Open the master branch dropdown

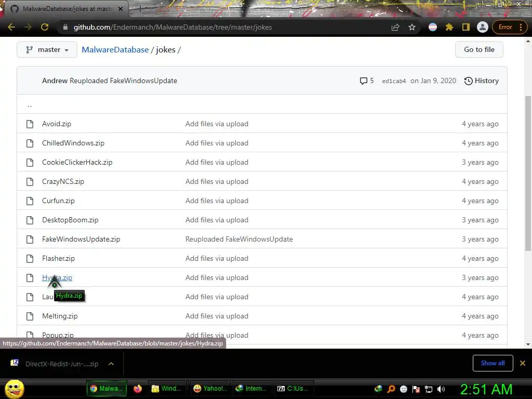point(47,49)
